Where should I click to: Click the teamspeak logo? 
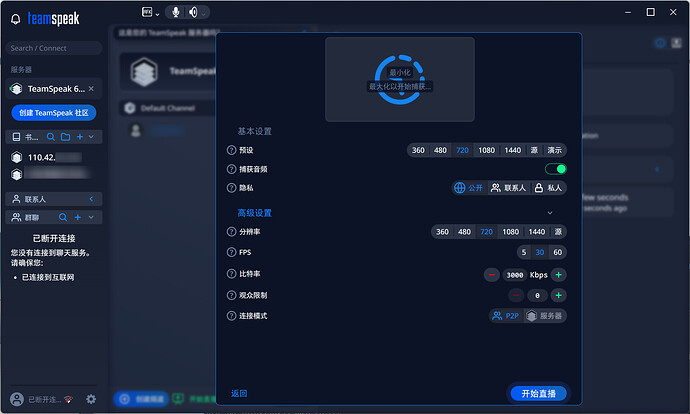pos(53,19)
